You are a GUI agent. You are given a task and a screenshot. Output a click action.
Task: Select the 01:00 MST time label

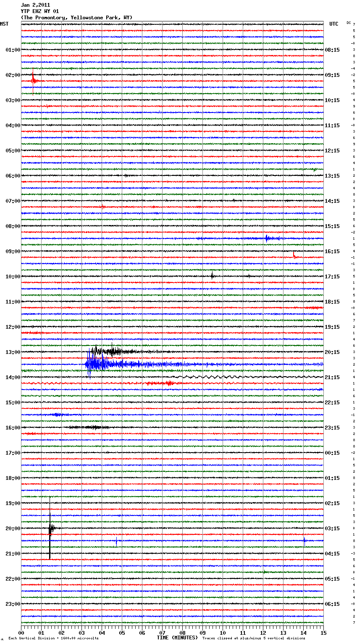click(13, 50)
